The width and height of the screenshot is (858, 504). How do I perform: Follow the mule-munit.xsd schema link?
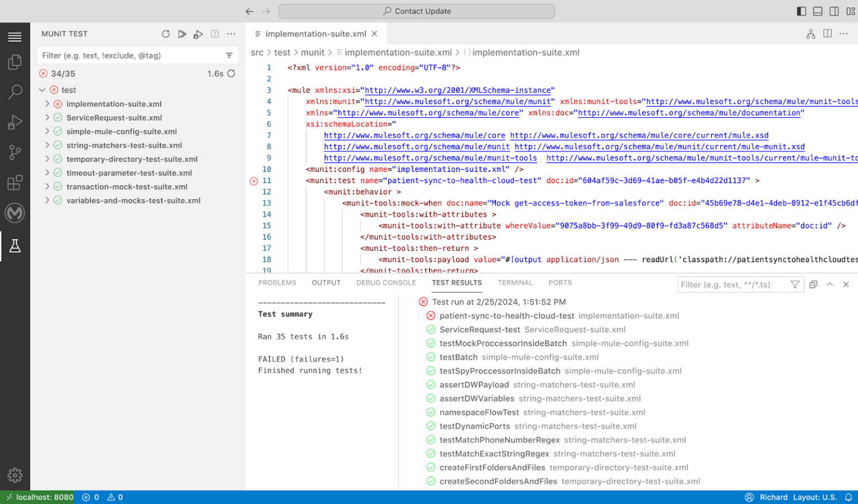click(x=660, y=146)
